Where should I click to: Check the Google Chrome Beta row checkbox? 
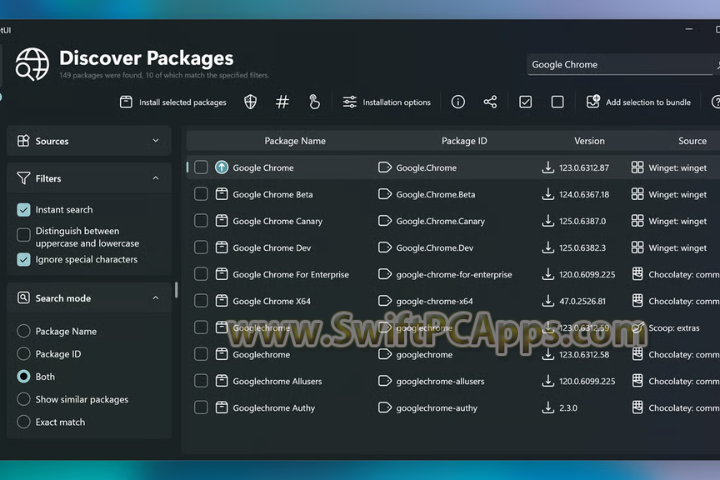(201, 194)
